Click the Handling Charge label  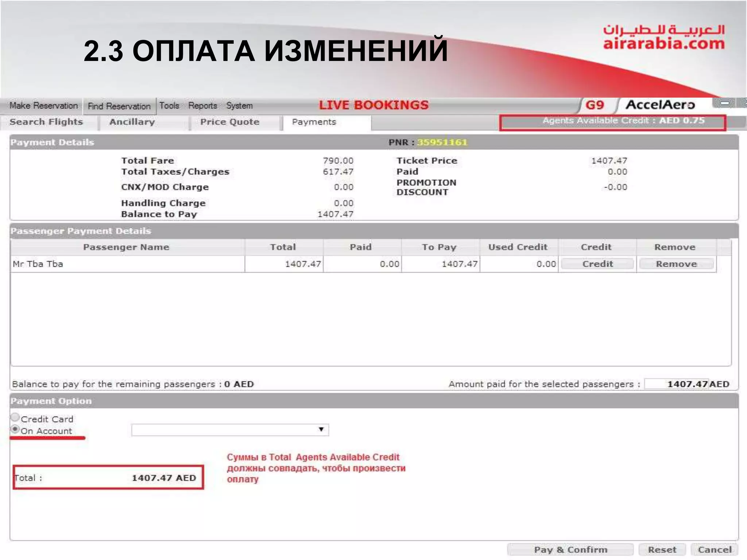coord(163,203)
